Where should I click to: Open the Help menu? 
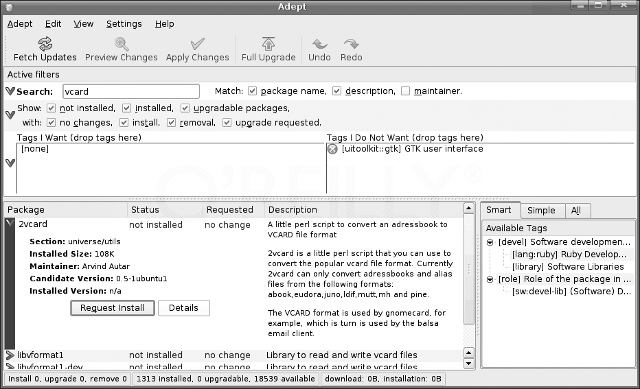[164, 24]
